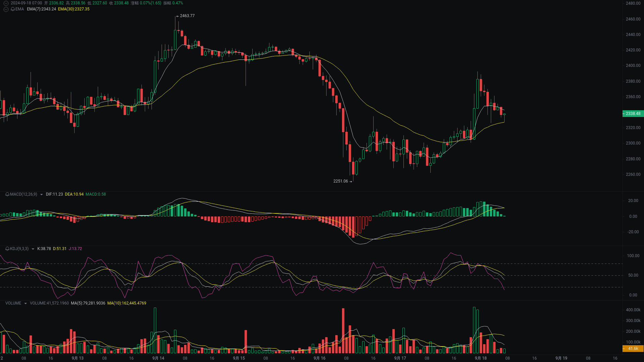
Task: Click the 9月 19 date label
Action: point(561,358)
